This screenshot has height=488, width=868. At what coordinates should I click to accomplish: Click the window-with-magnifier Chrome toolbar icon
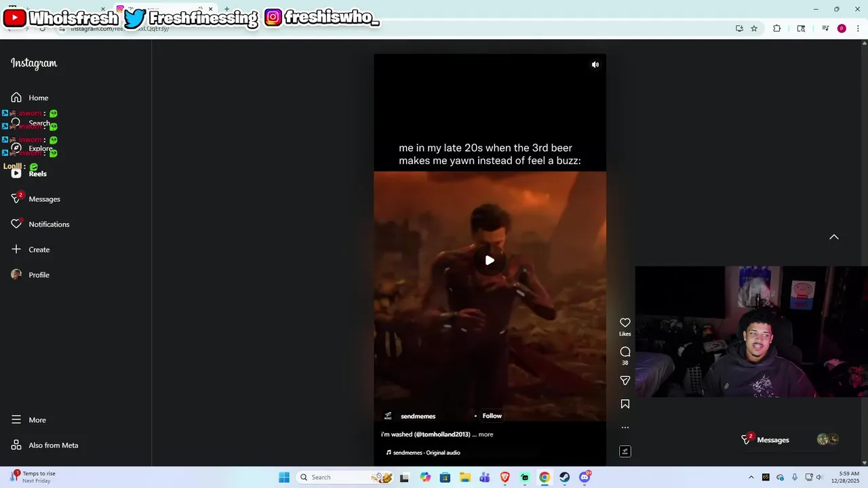coord(801,28)
